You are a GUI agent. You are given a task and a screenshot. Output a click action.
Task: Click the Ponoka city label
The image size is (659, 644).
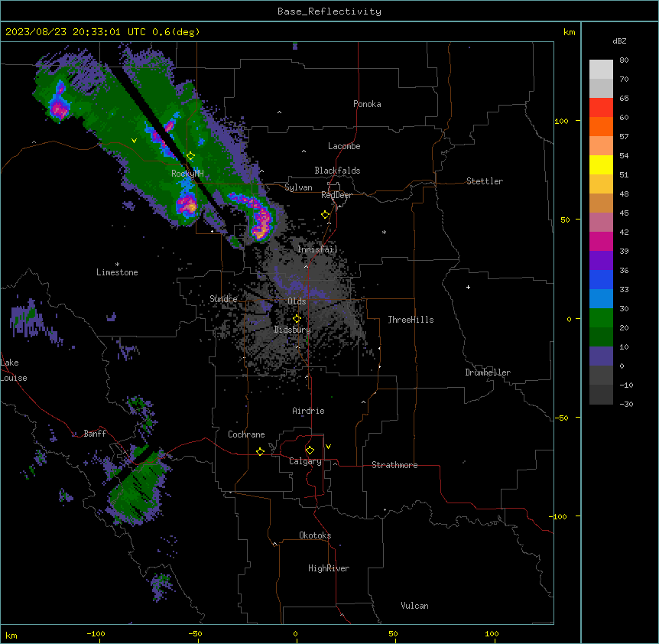click(x=367, y=104)
